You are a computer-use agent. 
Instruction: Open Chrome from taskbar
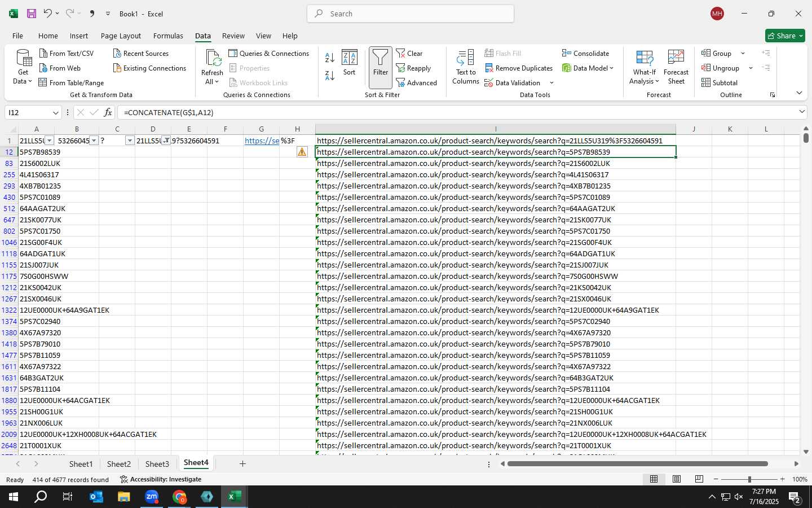[179, 497]
